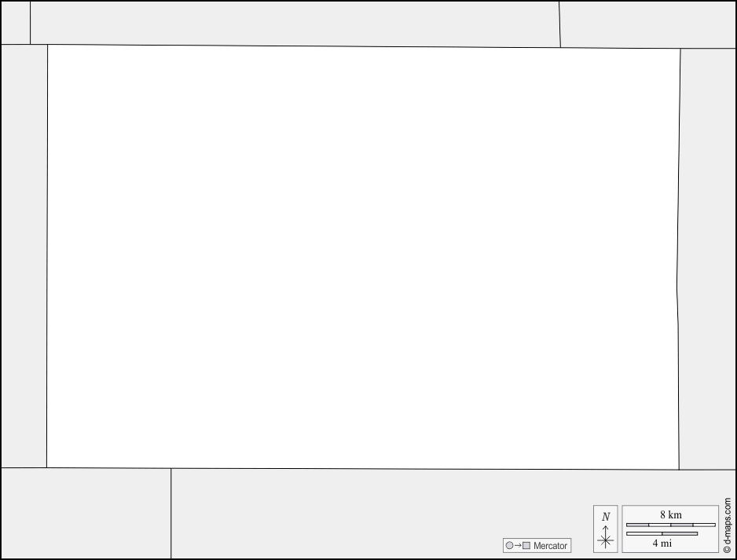Click the north arrow N letter
This screenshot has width=737, height=560.
pos(605,517)
